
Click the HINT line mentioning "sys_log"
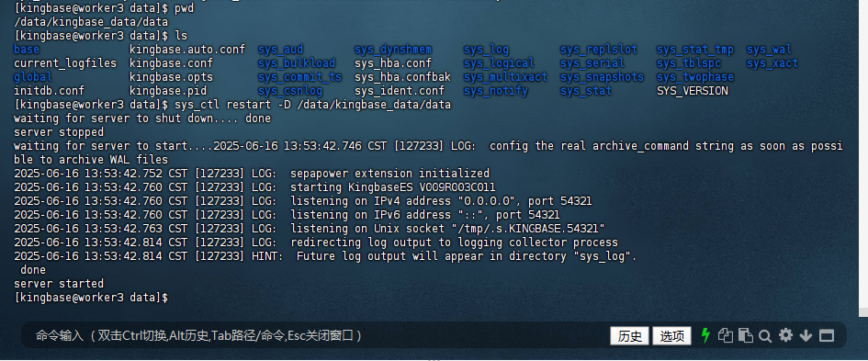click(x=325, y=256)
